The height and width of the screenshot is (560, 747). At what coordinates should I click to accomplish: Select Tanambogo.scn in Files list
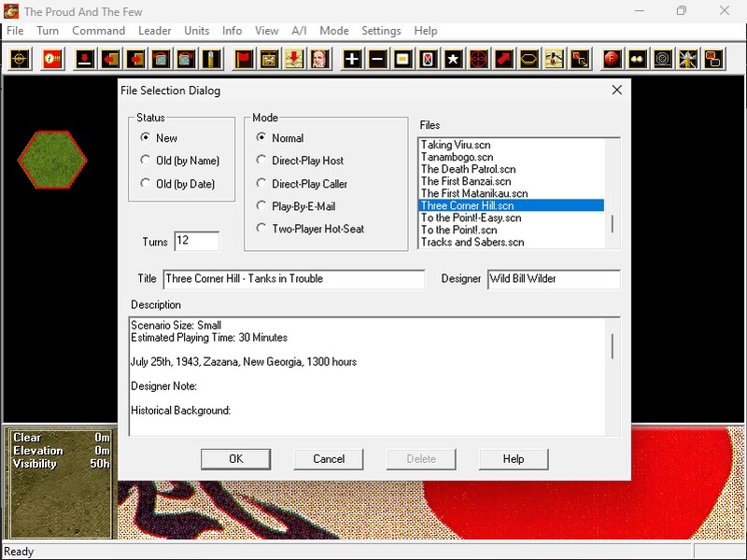coord(511,157)
